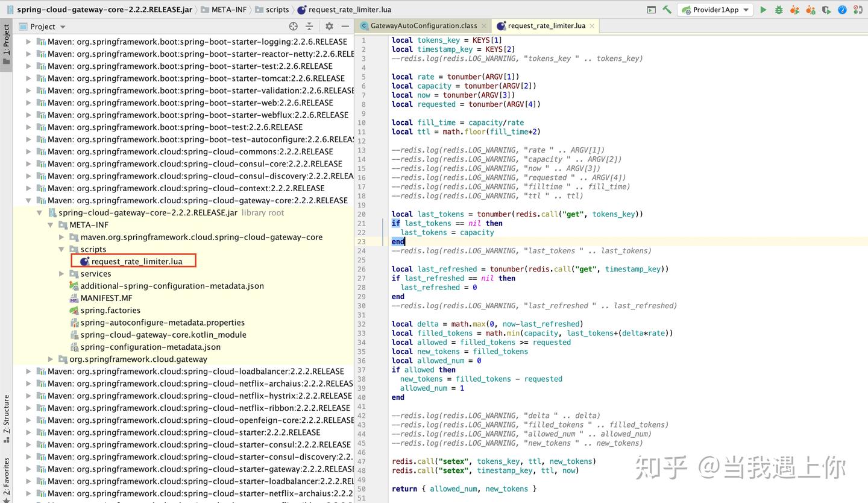Select spring-cloud-starter-gateway:2.2.2.RELEASE library
Screen dimensions: 868x503
[x=201, y=469]
